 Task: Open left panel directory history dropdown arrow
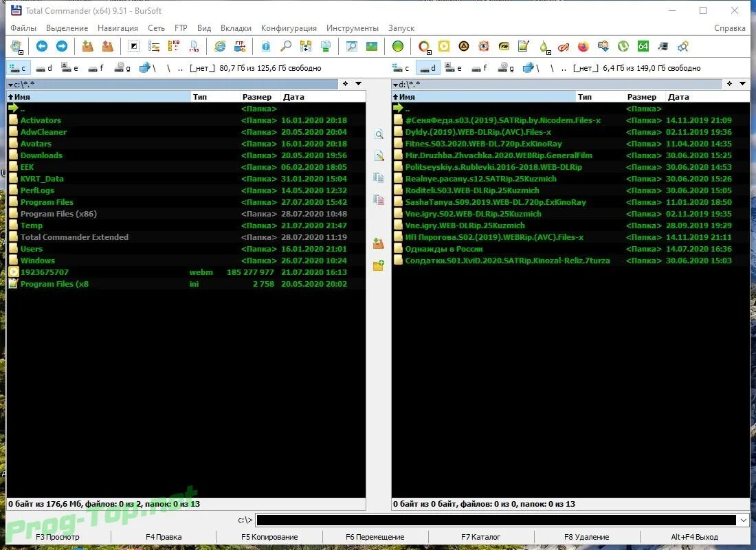tap(359, 84)
